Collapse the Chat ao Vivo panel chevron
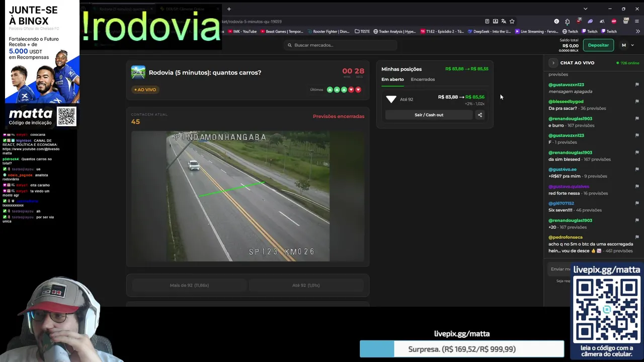The width and height of the screenshot is (644, 362). tap(553, 63)
